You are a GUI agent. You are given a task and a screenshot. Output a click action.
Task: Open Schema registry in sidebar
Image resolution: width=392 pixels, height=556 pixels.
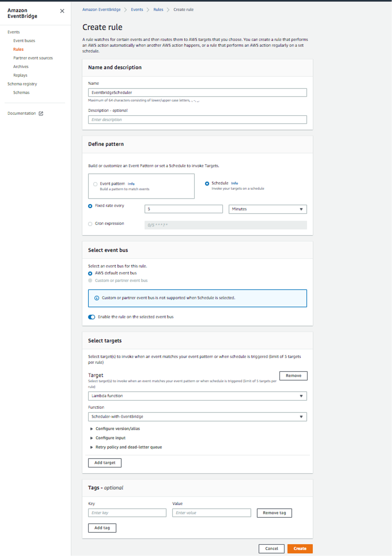click(22, 84)
